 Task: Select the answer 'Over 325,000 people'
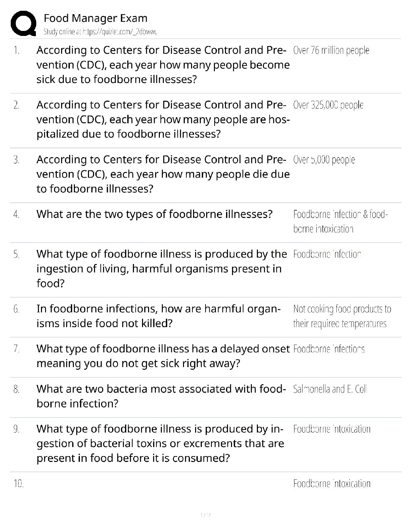point(328,105)
